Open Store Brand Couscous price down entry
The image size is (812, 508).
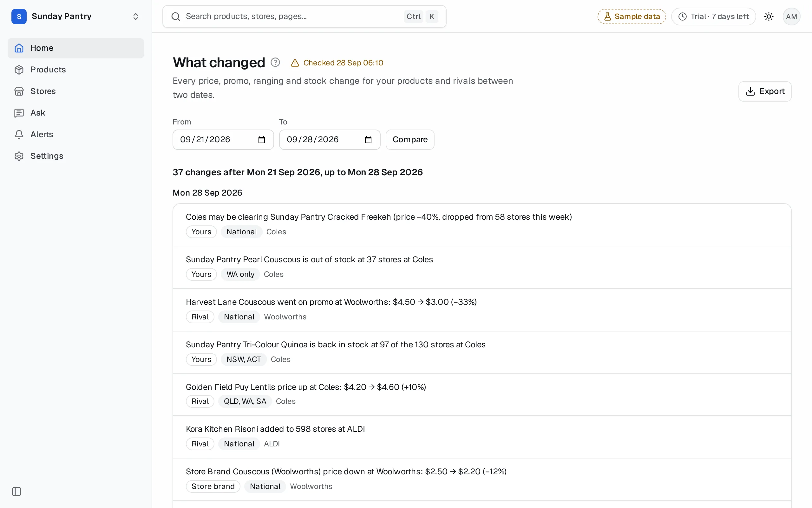(482, 479)
